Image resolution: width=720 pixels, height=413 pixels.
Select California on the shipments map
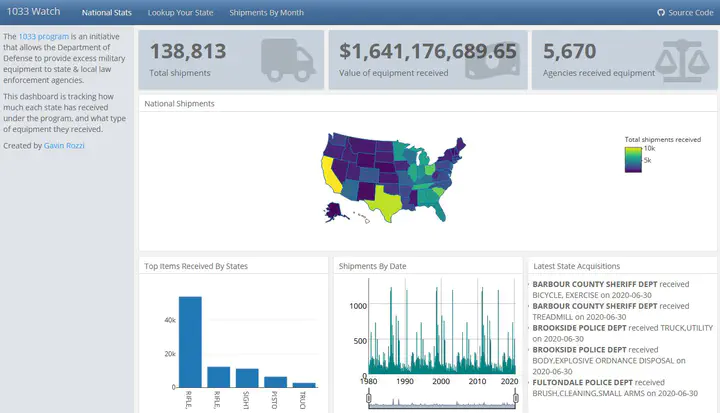coord(330,174)
